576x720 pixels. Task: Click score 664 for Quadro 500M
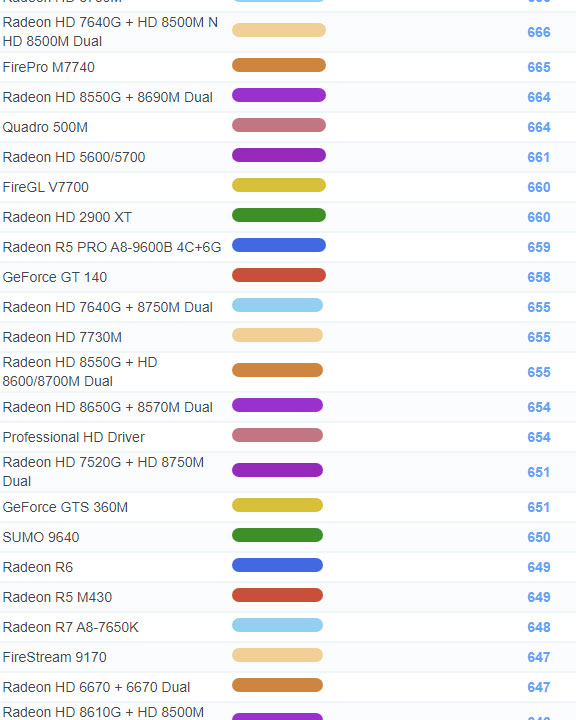click(539, 127)
